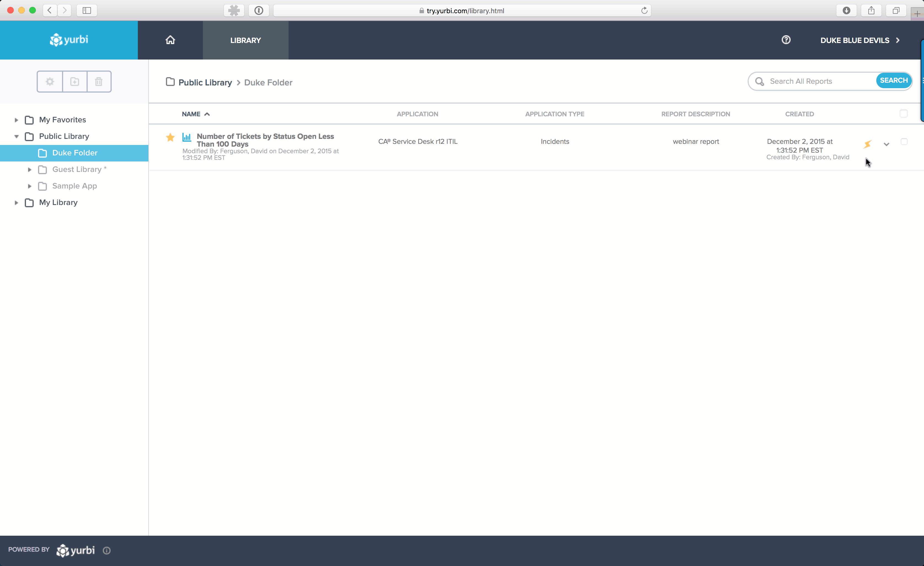The image size is (924, 566).
Task: Open the report row dropdown chevron
Action: [887, 144]
